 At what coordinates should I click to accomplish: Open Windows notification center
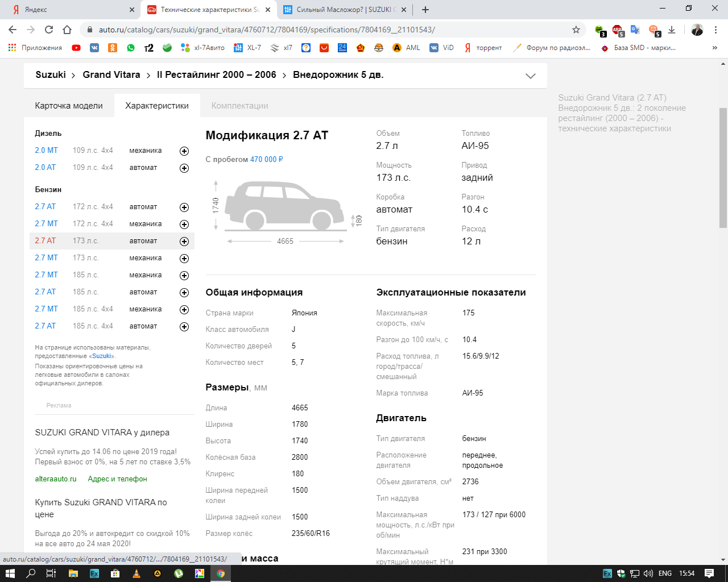click(x=709, y=573)
